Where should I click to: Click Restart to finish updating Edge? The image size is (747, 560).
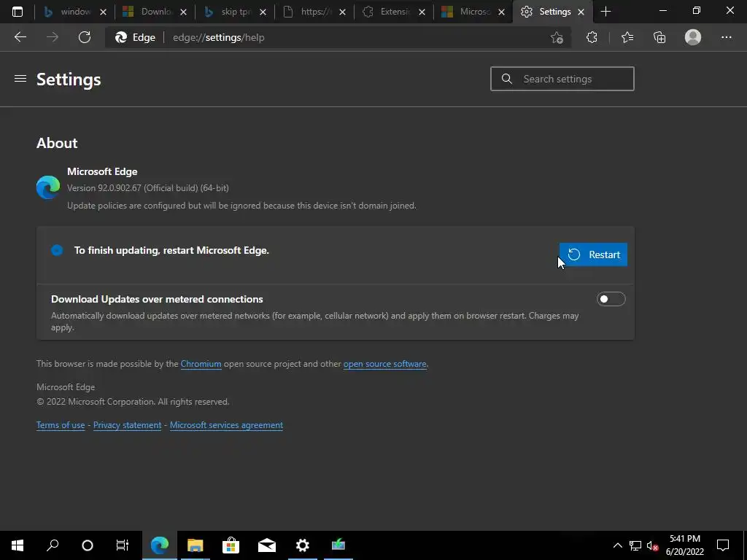593,254
